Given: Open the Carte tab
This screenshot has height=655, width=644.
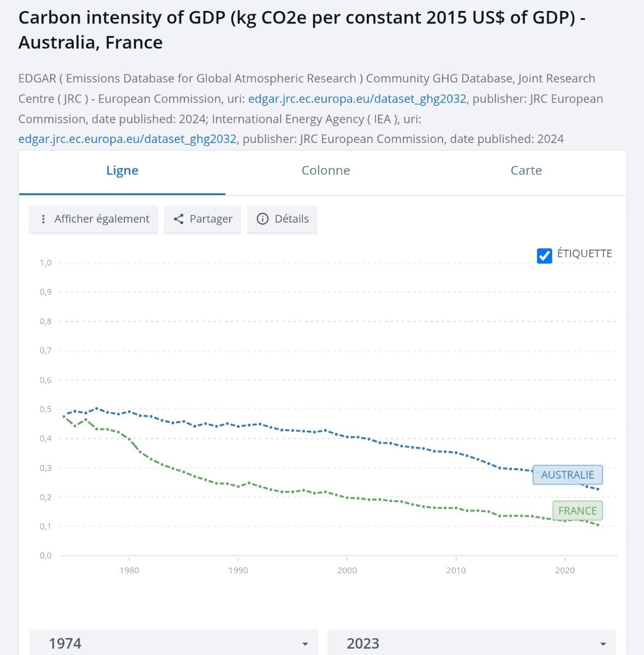Looking at the screenshot, I should click(x=526, y=171).
